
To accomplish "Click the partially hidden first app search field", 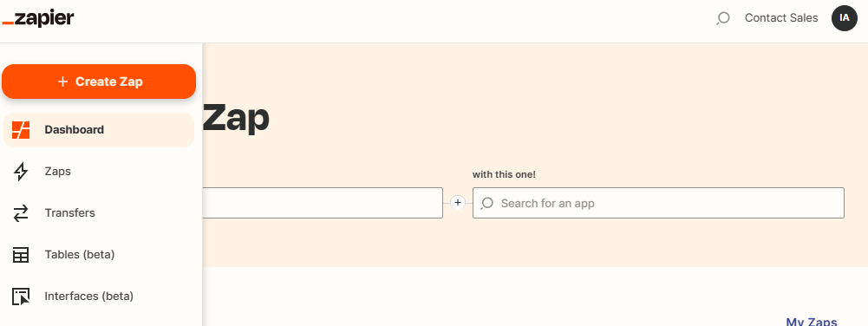I will 323,203.
